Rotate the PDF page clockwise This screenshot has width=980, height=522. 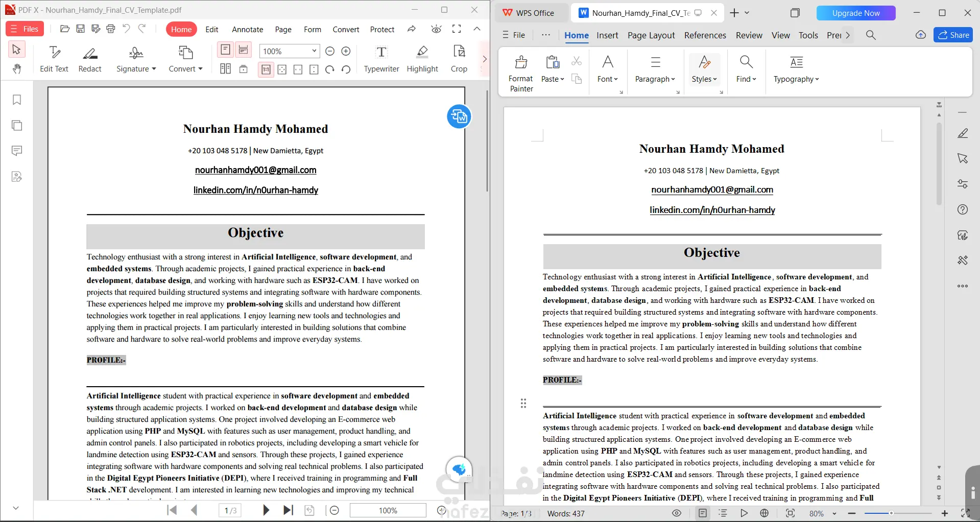click(330, 69)
